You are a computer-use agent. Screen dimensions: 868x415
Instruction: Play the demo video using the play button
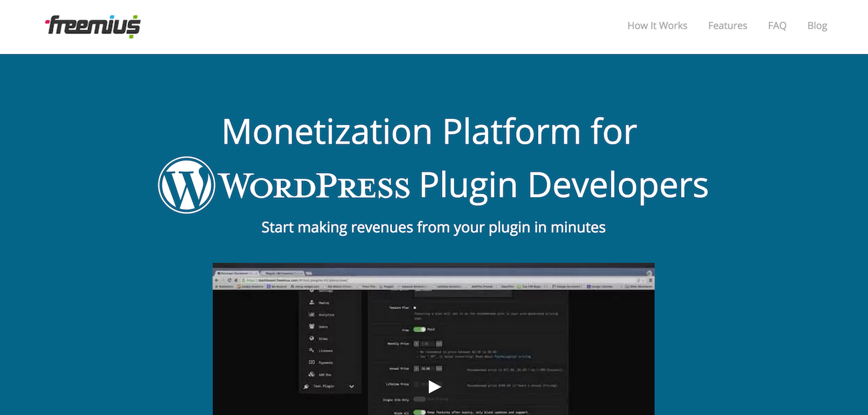[434, 386]
